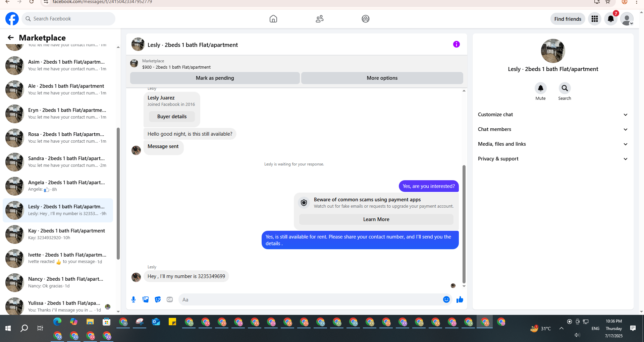Open Sticky Notes from taskbar
The width and height of the screenshot is (644, 342).
[x=172, y=322]
